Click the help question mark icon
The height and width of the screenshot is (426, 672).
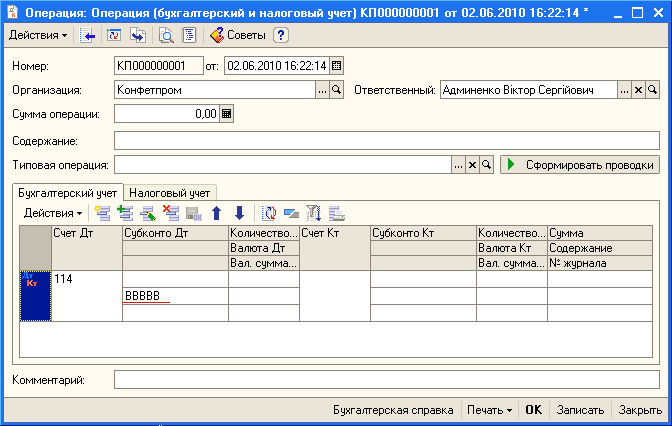coord(281,35)
